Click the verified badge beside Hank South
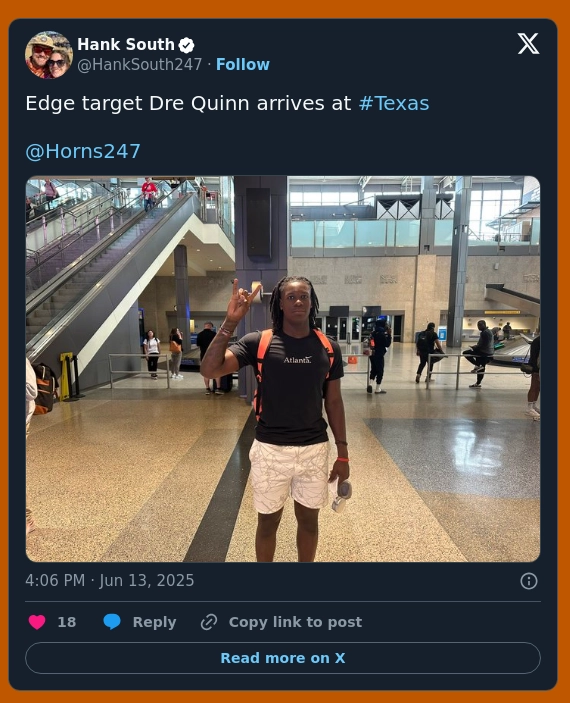 (187, 45)
